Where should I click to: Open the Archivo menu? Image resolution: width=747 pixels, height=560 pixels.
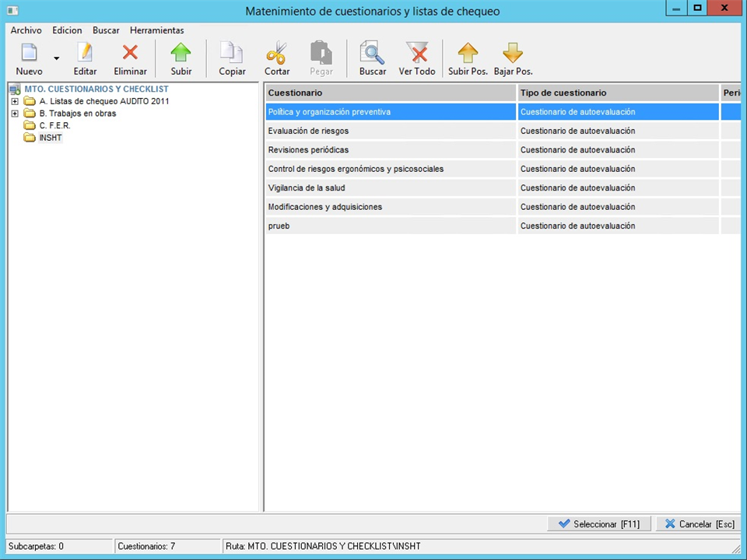click(x=26, y=30)
